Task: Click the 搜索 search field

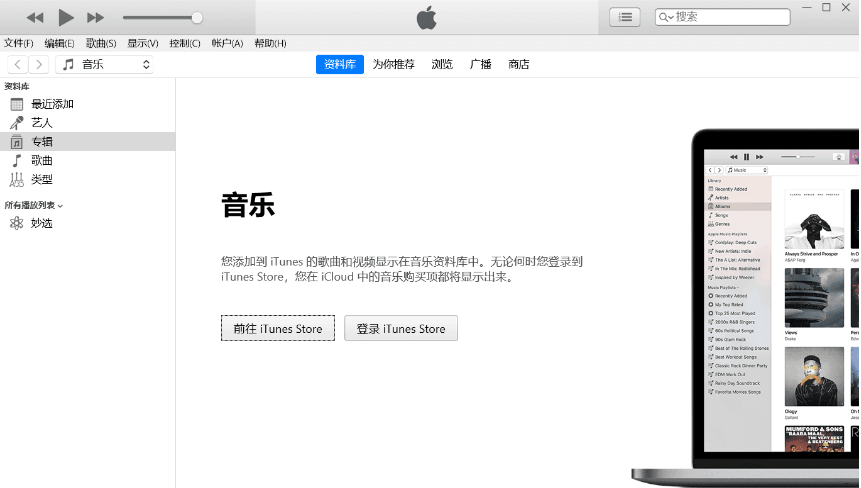Action: (723, 17)
